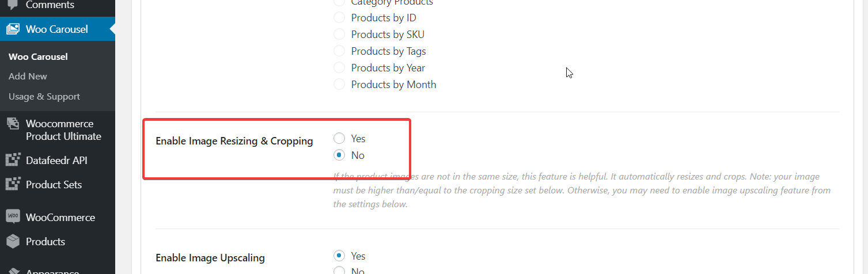868x274 pixels.
Task: Select Yes for Enable Image Upscaling
Action: tap(339, 256)
